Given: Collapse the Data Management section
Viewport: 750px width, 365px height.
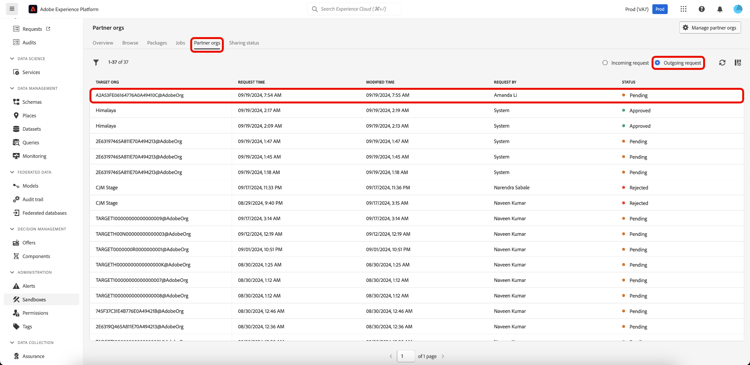Looking at the screenshot, I should (12, 88).
